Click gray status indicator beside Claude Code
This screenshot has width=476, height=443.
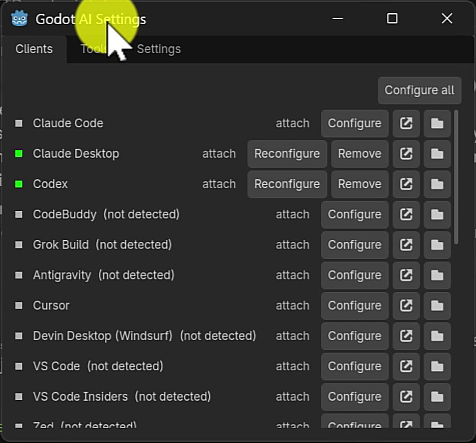pyautogui.click(x=19, y=123)
